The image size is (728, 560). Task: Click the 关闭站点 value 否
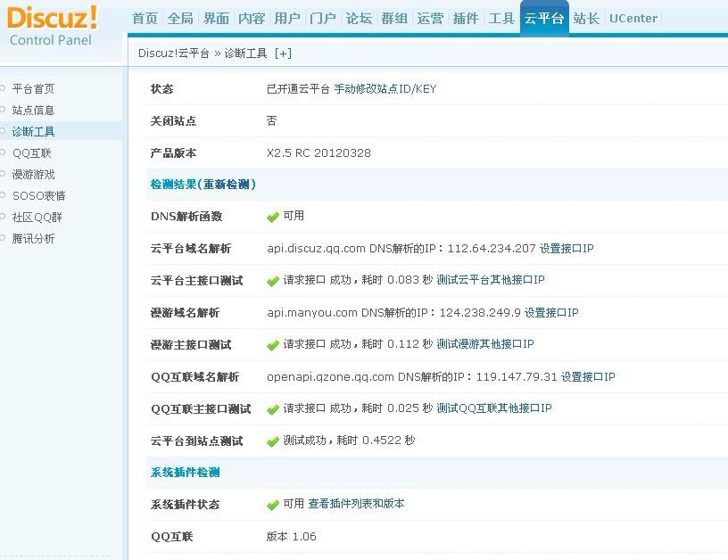(271, 121)
